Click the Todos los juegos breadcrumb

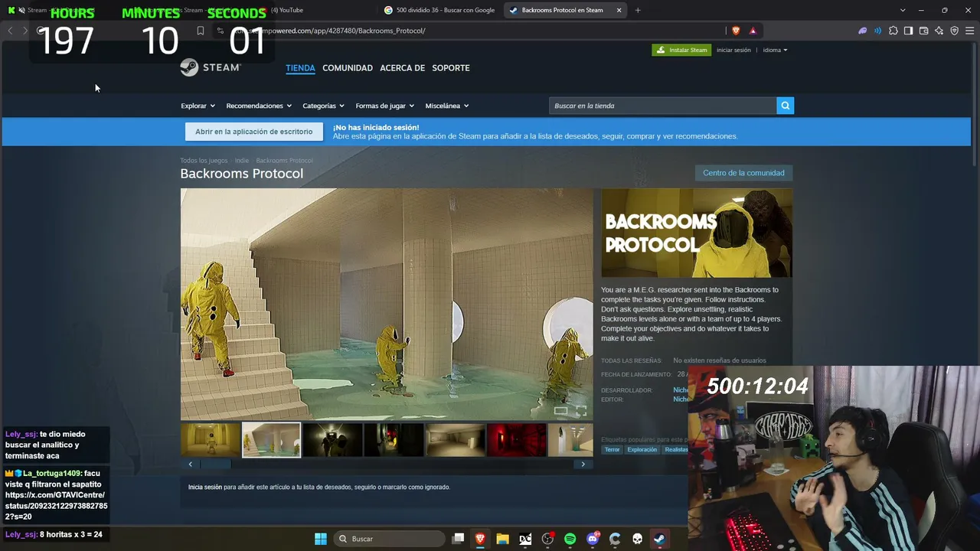pyautogui.click(x=204, y=161)
